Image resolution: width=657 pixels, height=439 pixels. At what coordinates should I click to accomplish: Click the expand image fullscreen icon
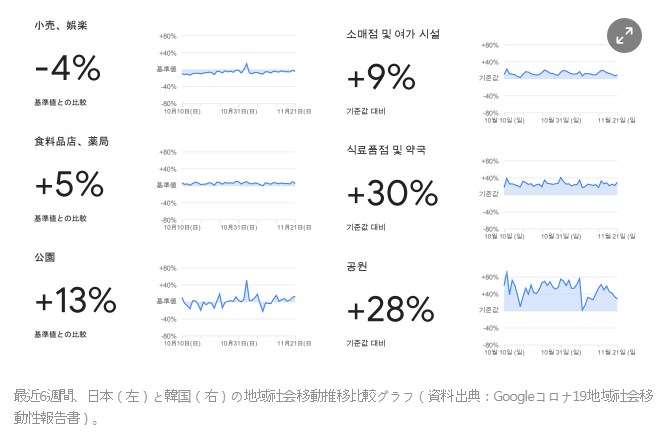[624, 35]
